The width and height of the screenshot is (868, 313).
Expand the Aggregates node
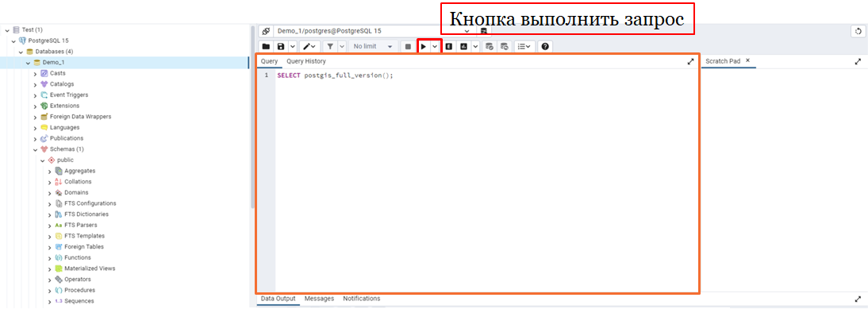[x=50, y=171]
